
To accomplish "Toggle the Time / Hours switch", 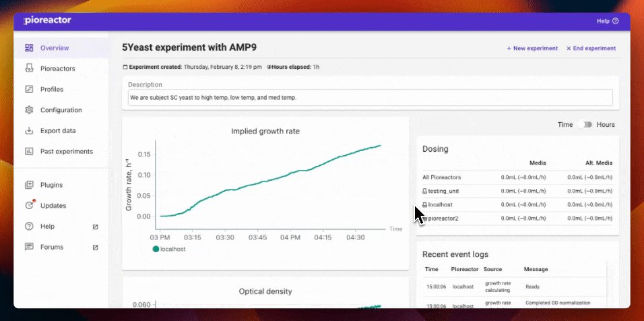I will pos(585,125).
